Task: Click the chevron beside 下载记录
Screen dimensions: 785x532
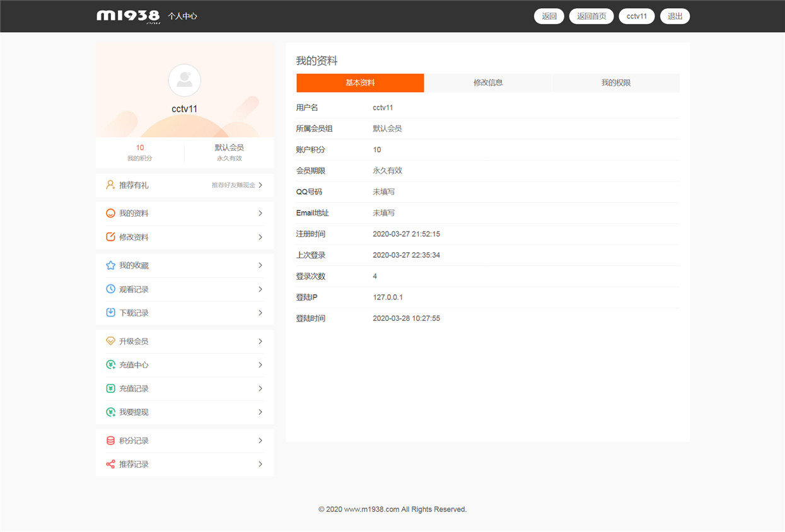Action: coord(260,313)
